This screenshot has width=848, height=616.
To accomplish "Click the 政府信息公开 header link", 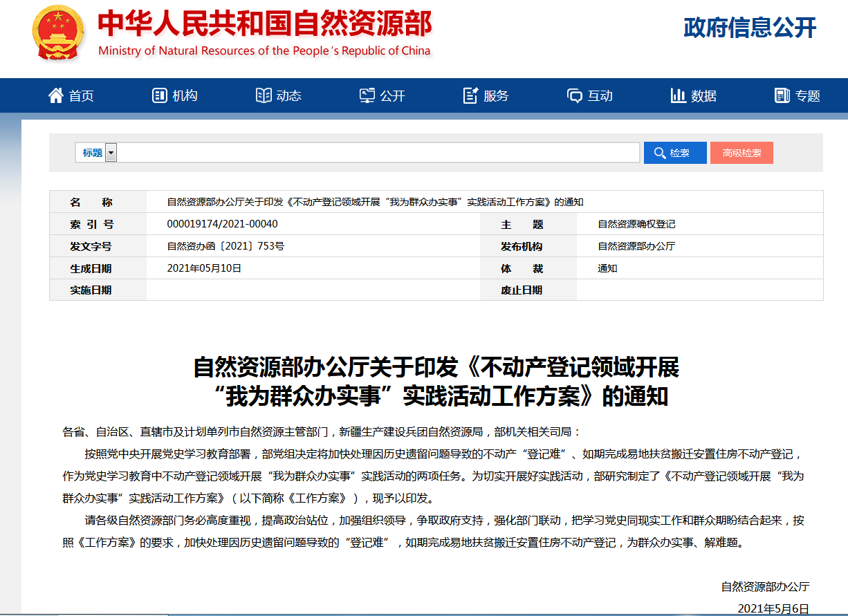I will [x=750, y=28].
